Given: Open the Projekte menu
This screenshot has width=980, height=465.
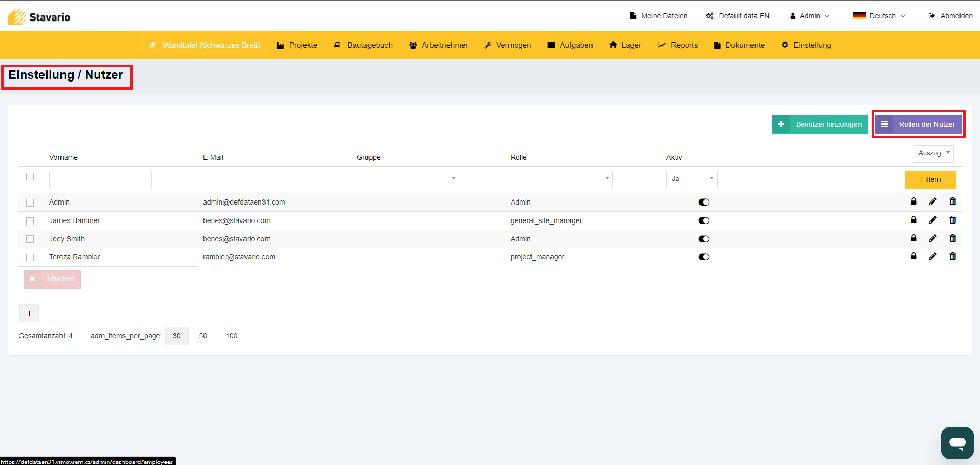Looking at the screenshot, I should click(297, 45).
